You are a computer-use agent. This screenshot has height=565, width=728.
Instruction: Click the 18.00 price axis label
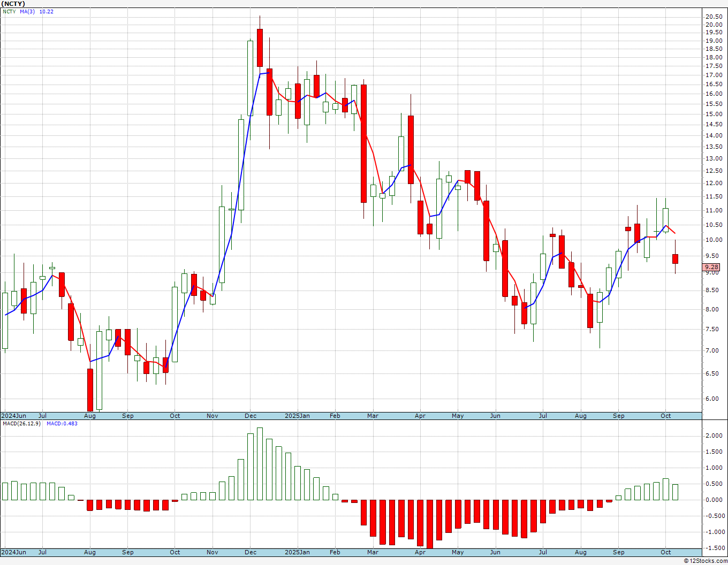click(x=713, y=57)
